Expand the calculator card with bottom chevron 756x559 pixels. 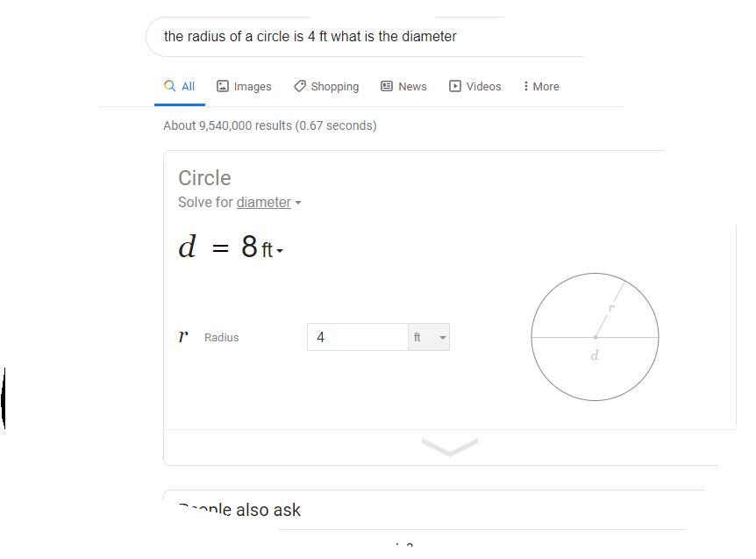tap(449, 447)
